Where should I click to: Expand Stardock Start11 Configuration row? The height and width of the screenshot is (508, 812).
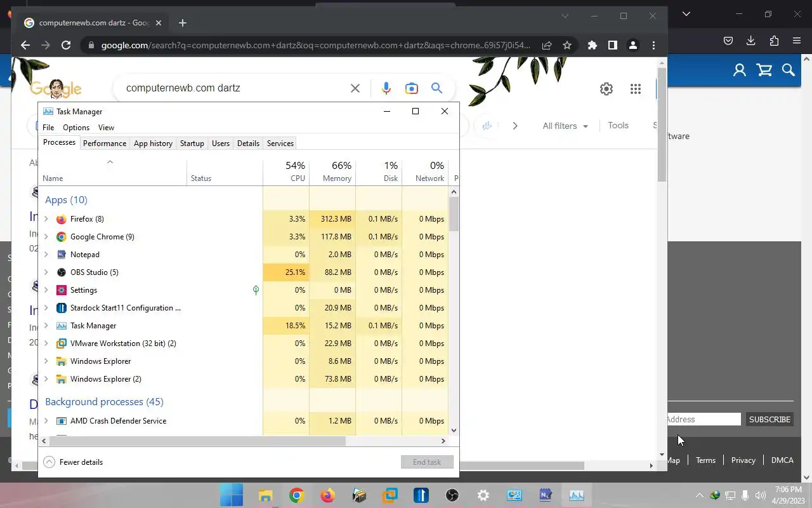pyautogui.click(x=46, y=308)
